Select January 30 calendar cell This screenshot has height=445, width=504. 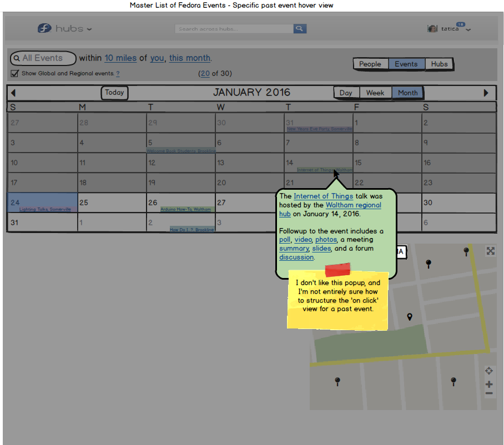(459, 203)
